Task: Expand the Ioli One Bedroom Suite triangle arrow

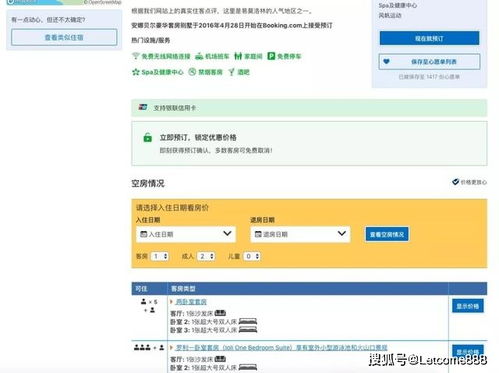Action: (x=171, y=348)
